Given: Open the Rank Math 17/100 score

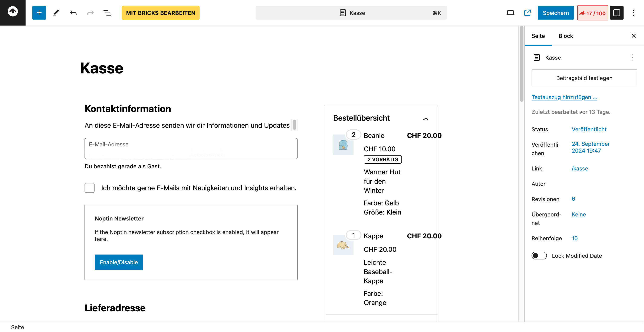Looking at the screenshot, I should 592,13.
